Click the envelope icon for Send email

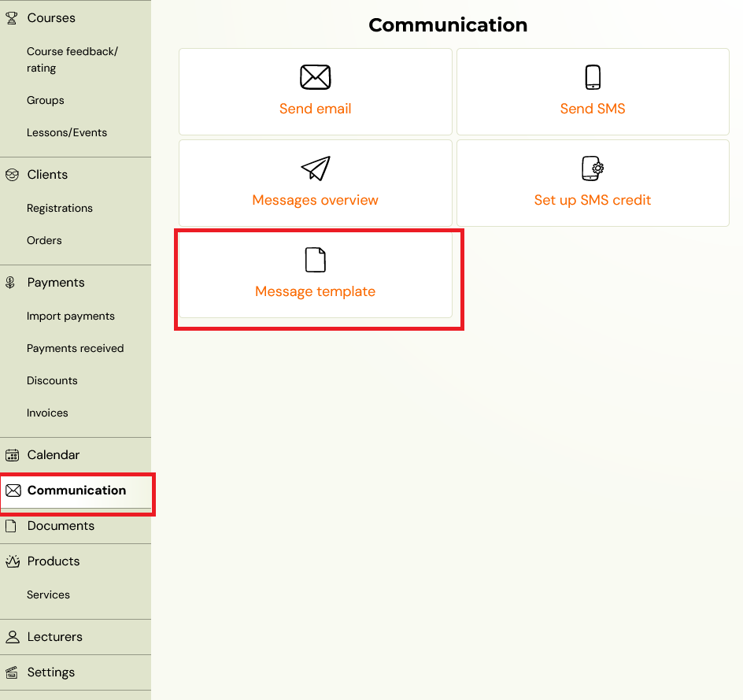point(315,77)
